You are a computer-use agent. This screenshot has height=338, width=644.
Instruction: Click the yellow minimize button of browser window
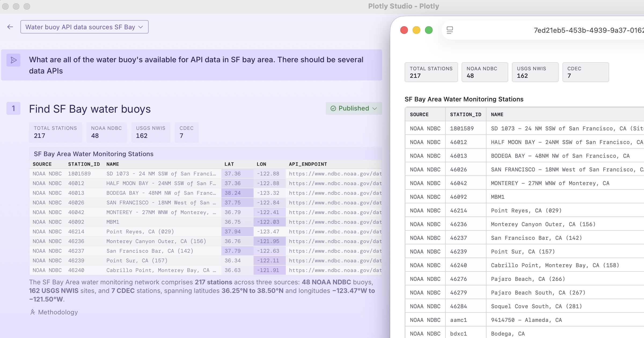point(416,30)
